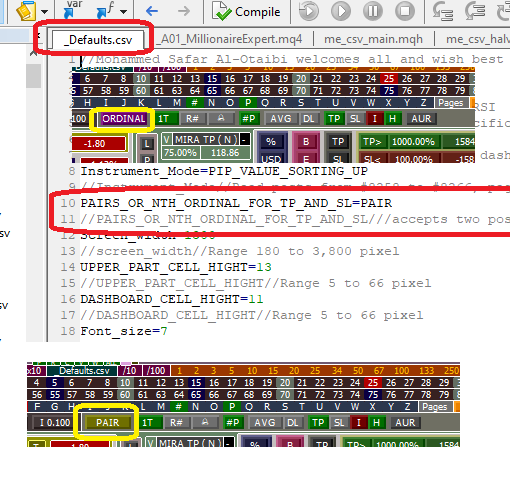Click AVG in the upper dashboard
510x480 pixels.
[281, 119]
